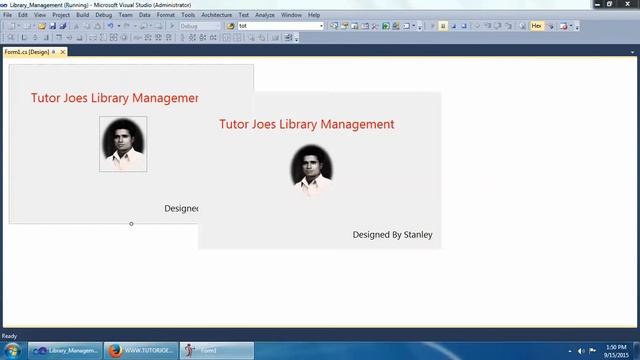
Task: Switch to the Form1 taskbar button
Action: 217,351
